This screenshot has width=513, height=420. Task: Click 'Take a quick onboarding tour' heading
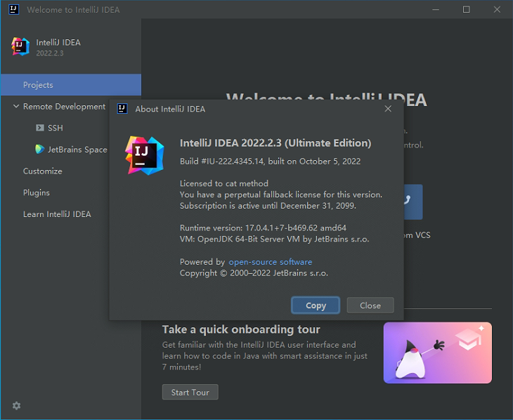click(x=241, y=329)
